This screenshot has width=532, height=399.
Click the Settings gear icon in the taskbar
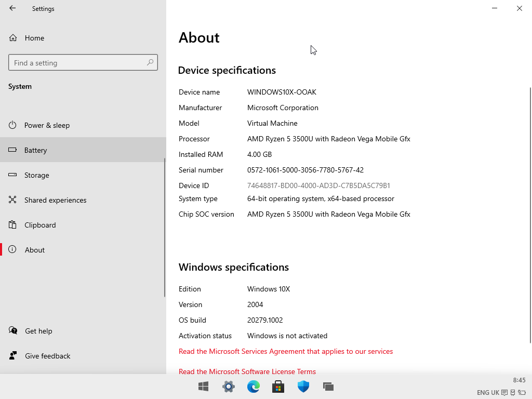[229, 387]
